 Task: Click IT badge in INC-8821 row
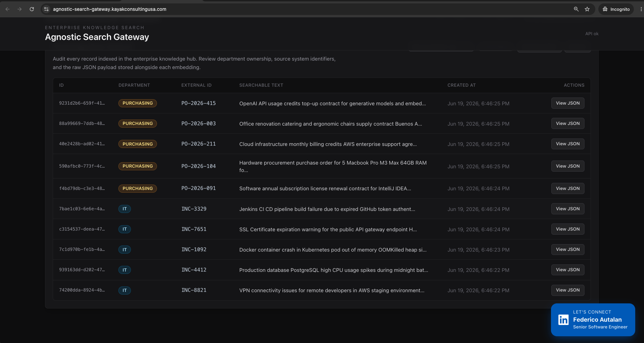coord(124,290)
